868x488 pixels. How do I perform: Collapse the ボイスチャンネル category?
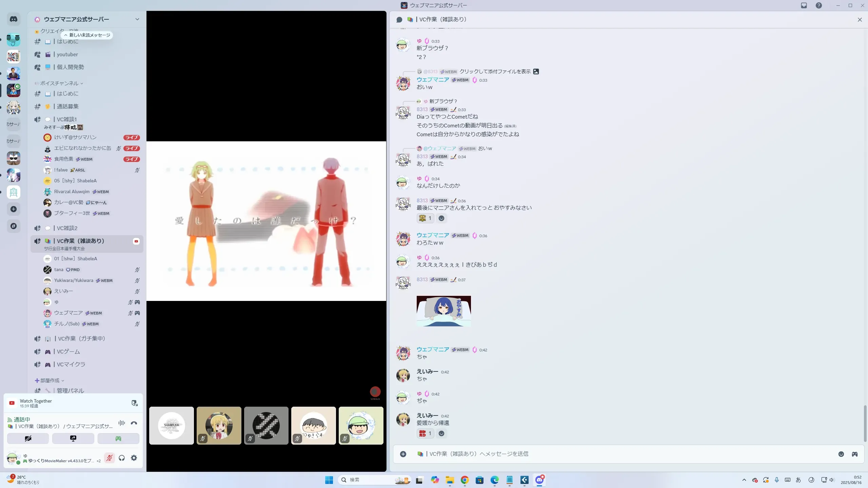click(59, 83)
